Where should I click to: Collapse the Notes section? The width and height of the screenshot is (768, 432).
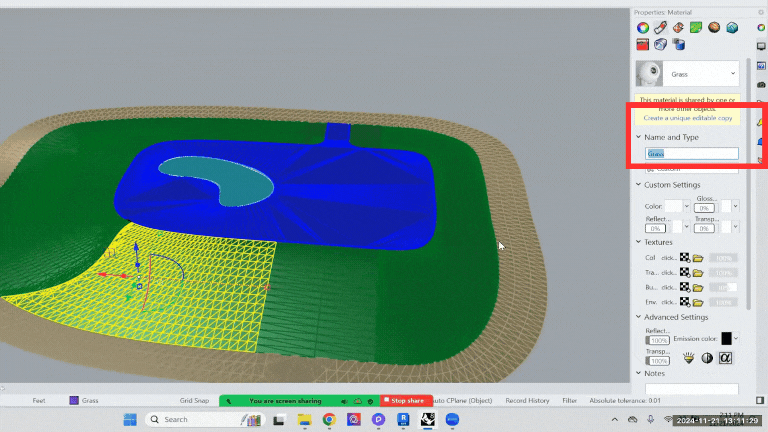[x=638, y=373]
